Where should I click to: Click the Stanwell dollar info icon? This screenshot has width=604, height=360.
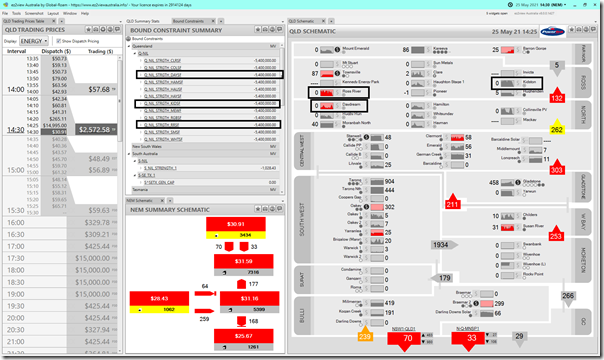(366, 137)
